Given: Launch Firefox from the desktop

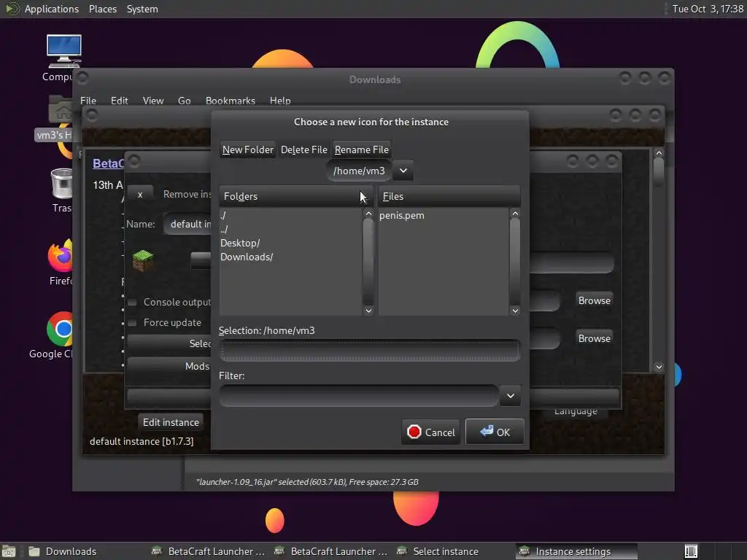Looking at the screenshot, I should pyautogui.click(x=61, y=256).
